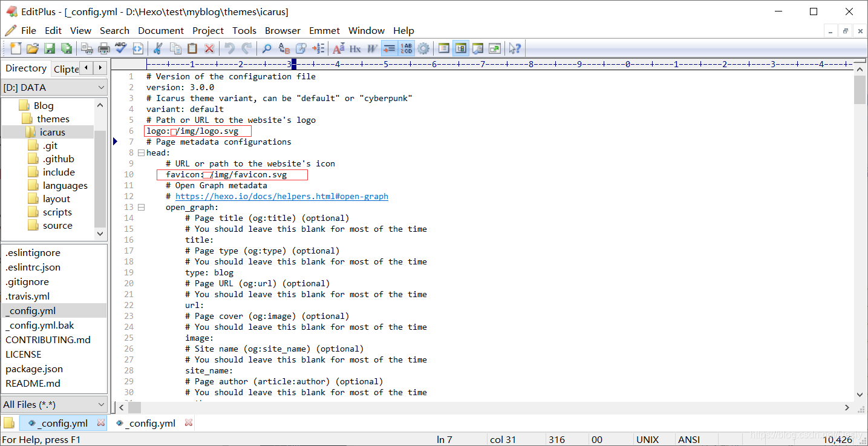Open Preferences with the gear icon
This screenshot has height=446, width=868.
(x=423, y=48)
